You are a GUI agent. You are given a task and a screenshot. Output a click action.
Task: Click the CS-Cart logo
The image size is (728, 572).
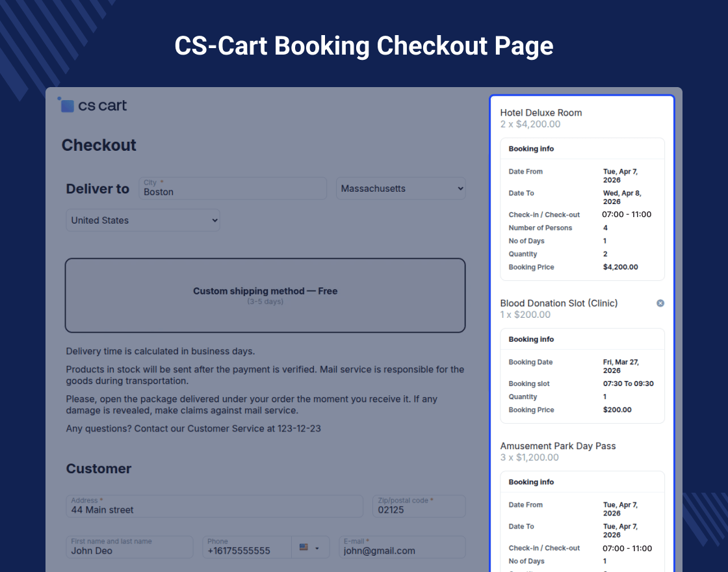click(92, 105)
